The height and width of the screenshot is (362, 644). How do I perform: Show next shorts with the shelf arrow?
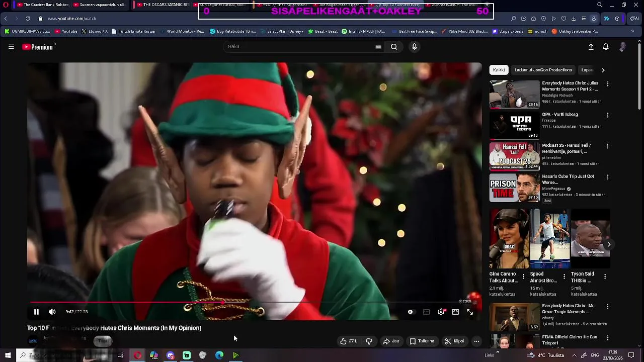(609, 245)
